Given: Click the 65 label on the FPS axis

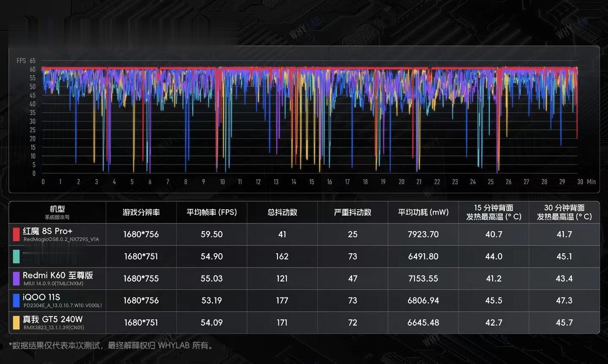Looking at the screenshot, I should 33,61.
